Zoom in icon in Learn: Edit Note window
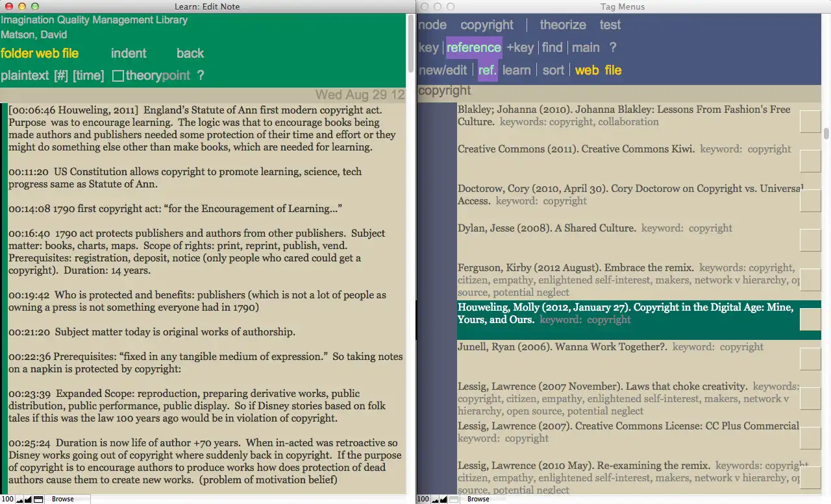 (x=29, y=499)
